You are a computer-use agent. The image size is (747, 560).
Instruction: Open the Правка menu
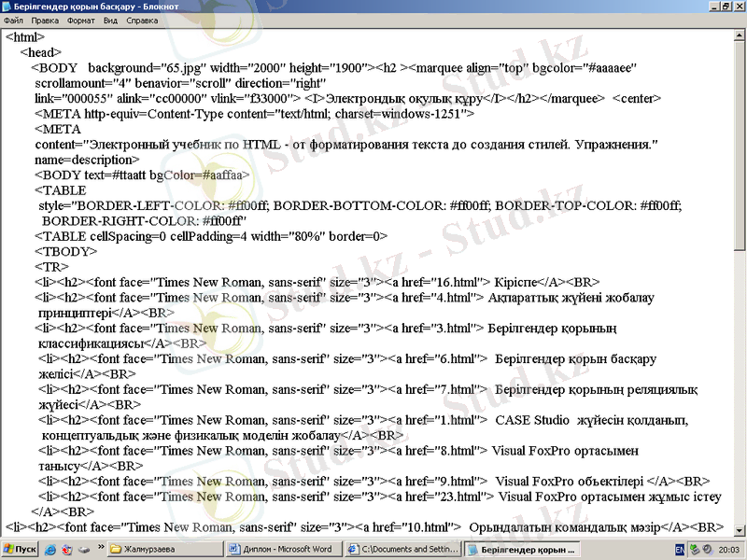pos(45,20)
